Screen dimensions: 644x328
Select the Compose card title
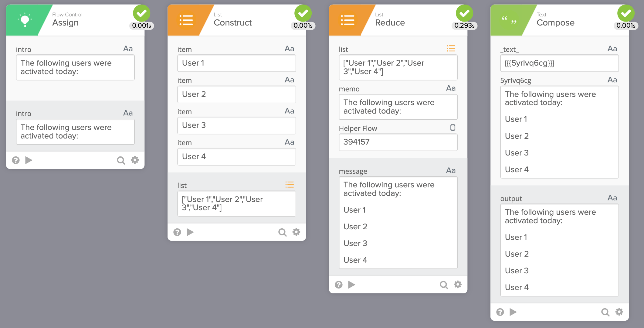(555, 22)
